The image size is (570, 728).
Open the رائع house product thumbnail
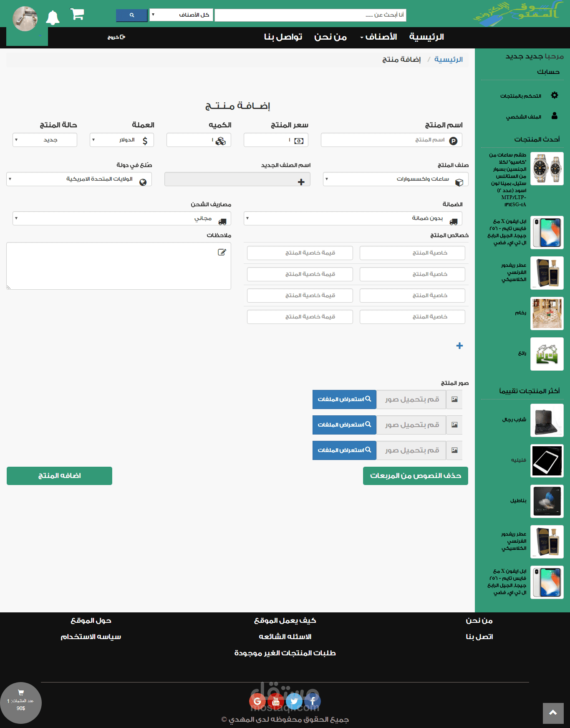coord(547,354)
